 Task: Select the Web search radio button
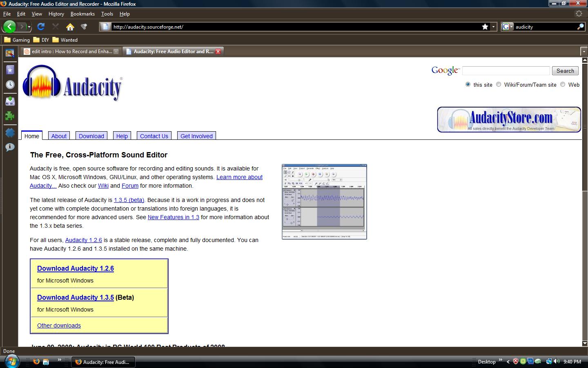point(563,84)
